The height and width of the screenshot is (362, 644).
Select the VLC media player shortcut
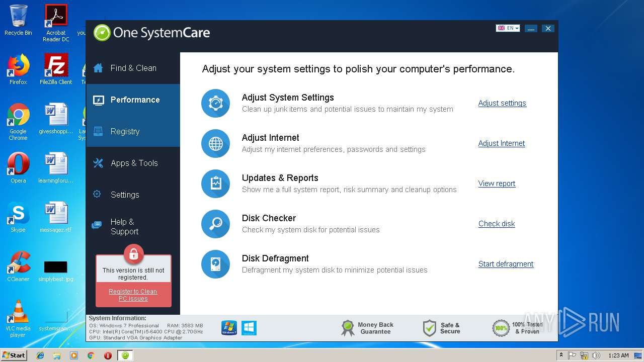[x=18, y=319]
